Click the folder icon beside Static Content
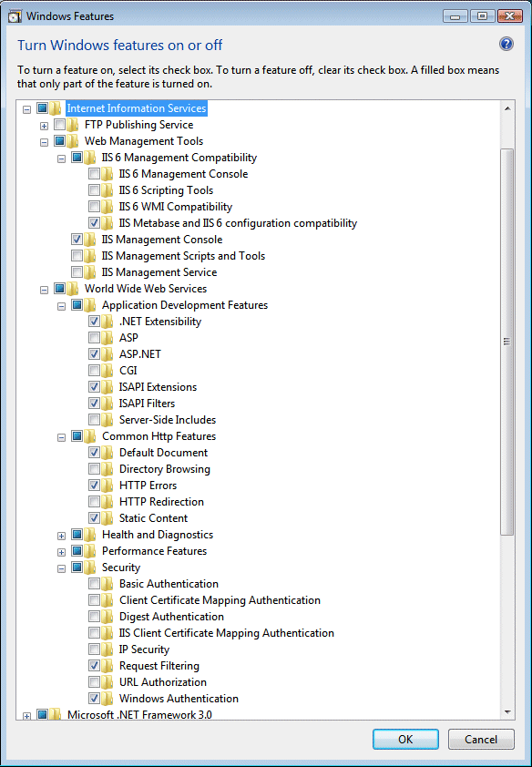Viewport: 532px width, 767px height. click(x=107, y=517)
